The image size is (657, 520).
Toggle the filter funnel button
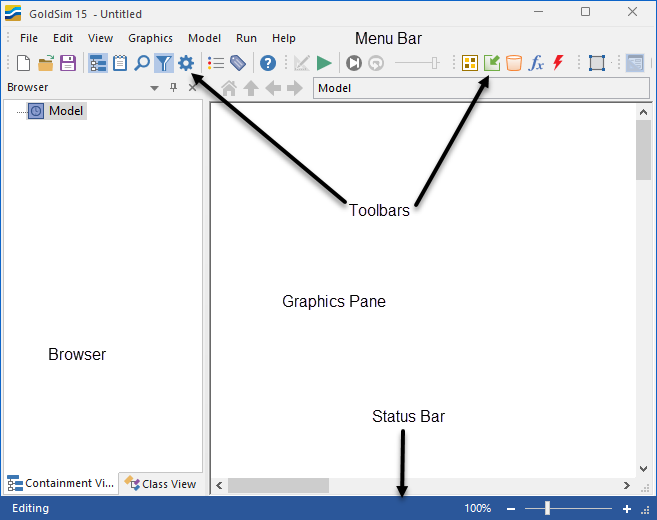tap(164, 63)
